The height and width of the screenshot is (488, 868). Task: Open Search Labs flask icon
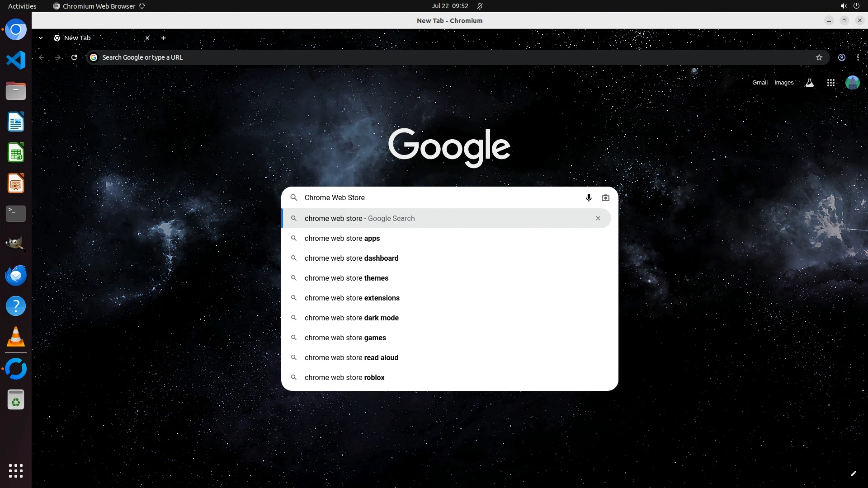[810, 83]
